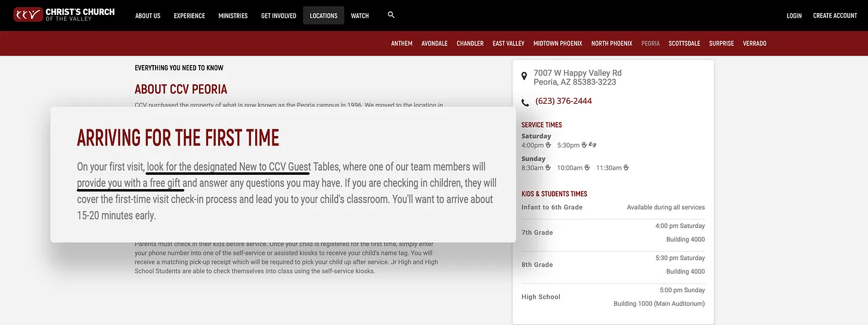868x325 pixels.
Task: Click the phone handset icon
Action: [525, 103]
